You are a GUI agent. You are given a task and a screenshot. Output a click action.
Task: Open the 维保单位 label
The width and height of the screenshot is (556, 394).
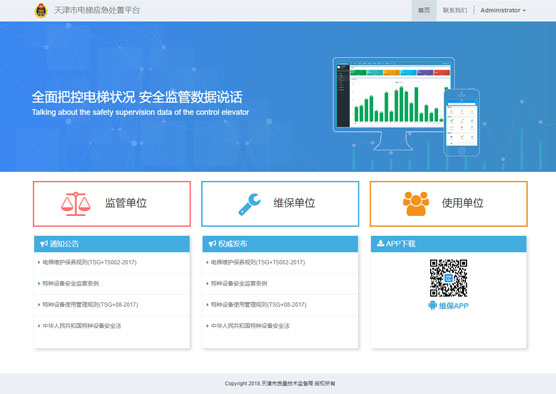[294, 203]
